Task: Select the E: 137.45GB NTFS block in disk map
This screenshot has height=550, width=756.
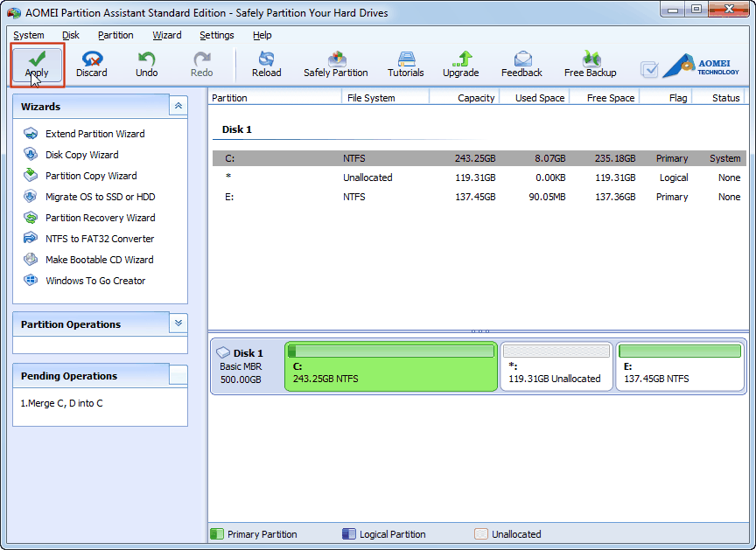Action: tap(680, 366)
